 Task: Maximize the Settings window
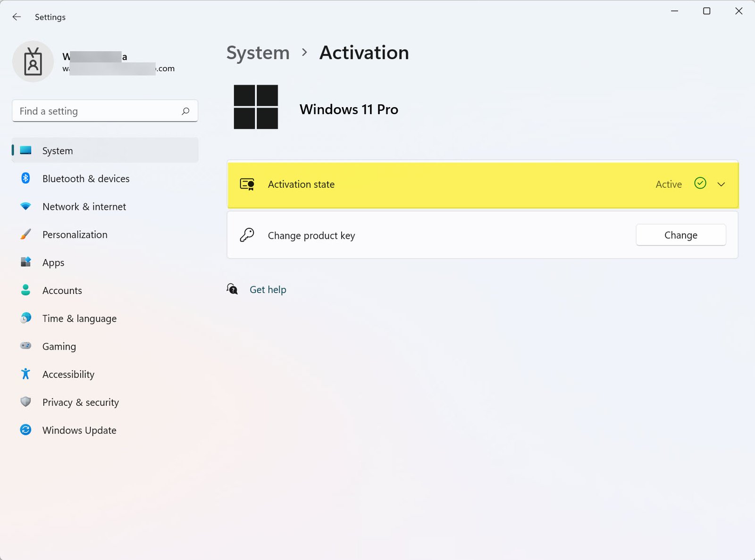pos(706,11)
